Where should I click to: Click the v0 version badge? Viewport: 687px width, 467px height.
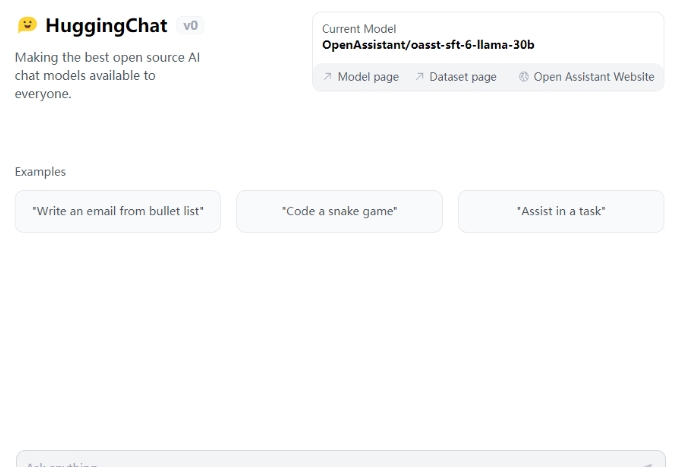(x=190, y=26)
